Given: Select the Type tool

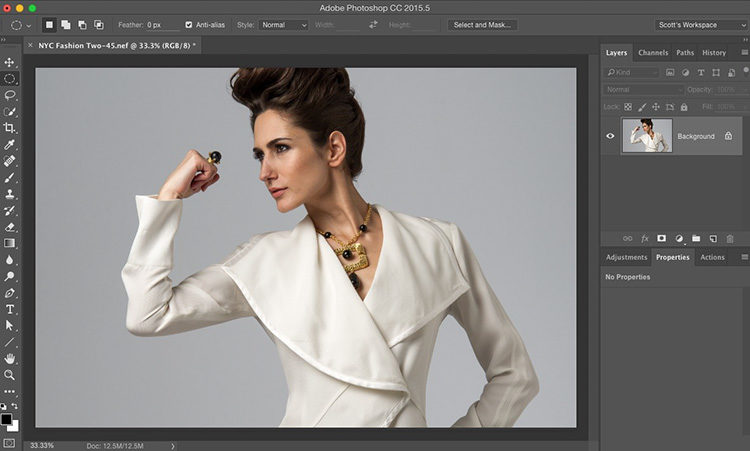Looking at the screenshot, I should pos(9,309).
